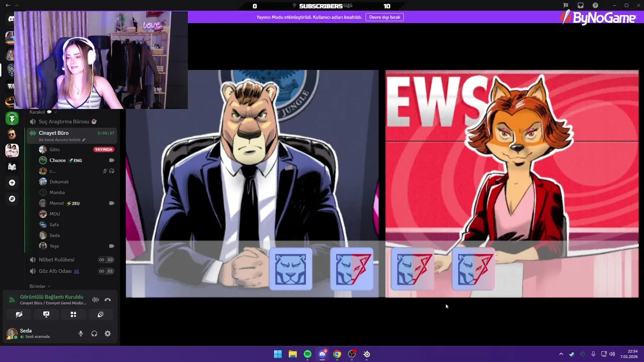The width and height of the screenshot is (644, 362).
Task: Open File Explorer from taskbar
Action: tap(292, 354)
